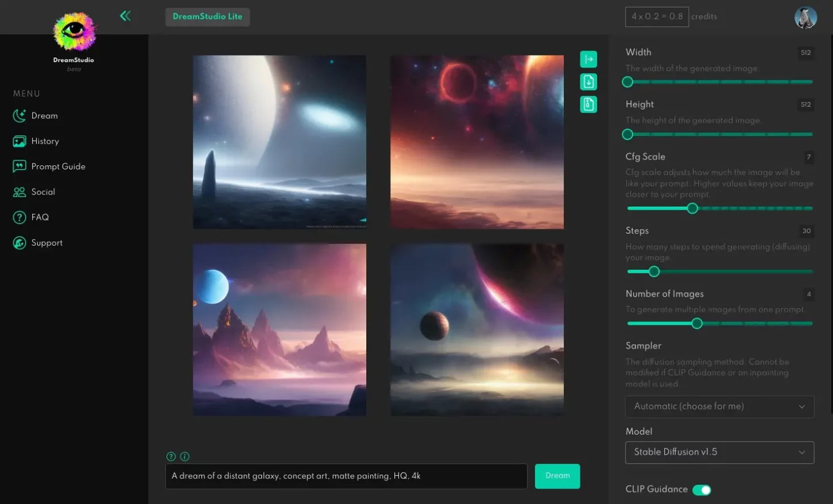833x504 pixels.
Task: Adjust the Cfg Scale slider
Action: pos(692,208)
